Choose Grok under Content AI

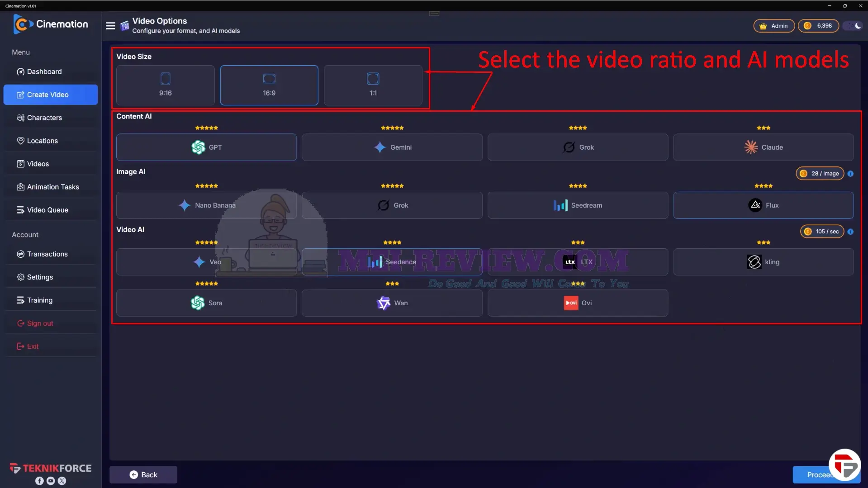point(578,147)
